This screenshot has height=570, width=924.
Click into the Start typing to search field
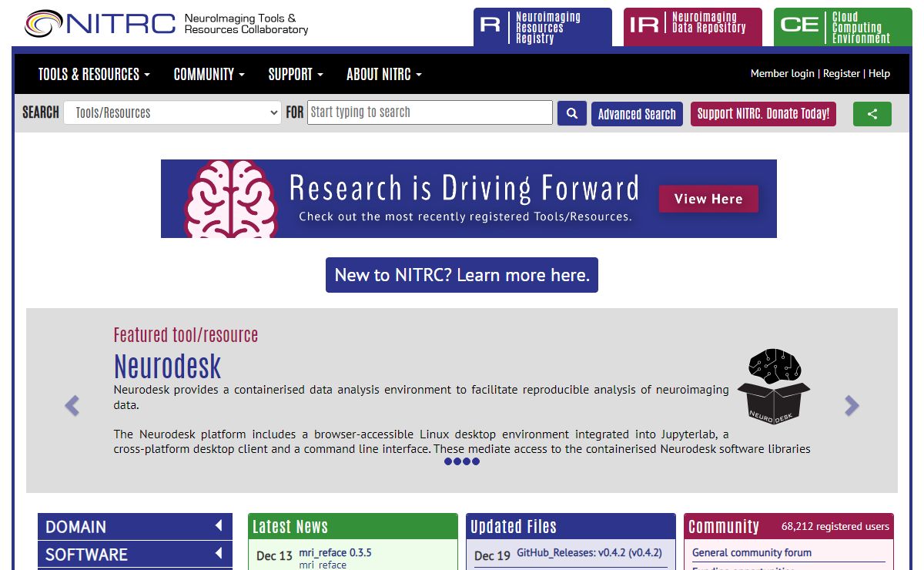[430, 112]
